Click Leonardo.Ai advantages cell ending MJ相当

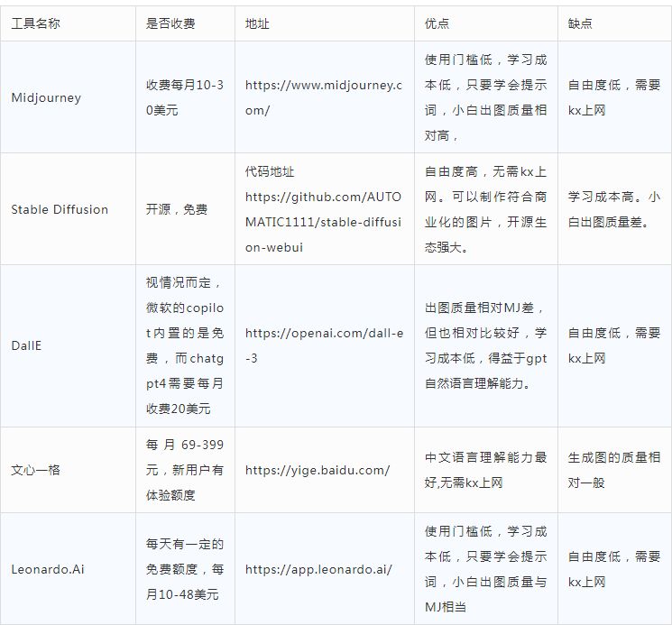[485, 569]
